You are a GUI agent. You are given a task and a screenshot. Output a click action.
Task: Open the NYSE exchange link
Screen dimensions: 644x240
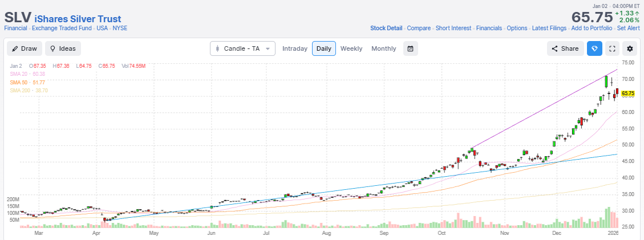pos(120,29)
